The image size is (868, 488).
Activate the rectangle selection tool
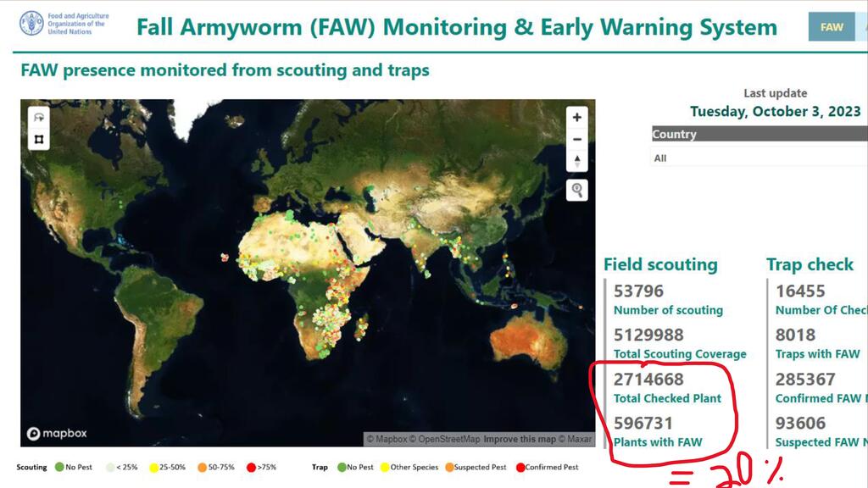coord(39,139)
